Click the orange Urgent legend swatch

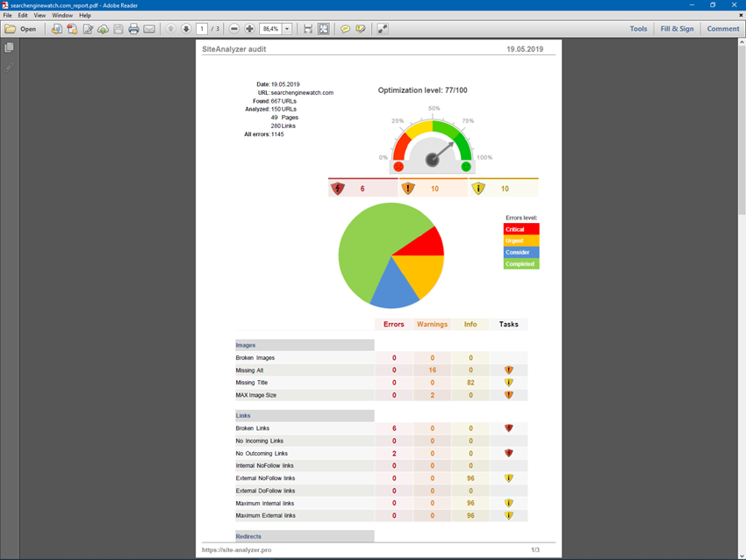tap(521, 241)
